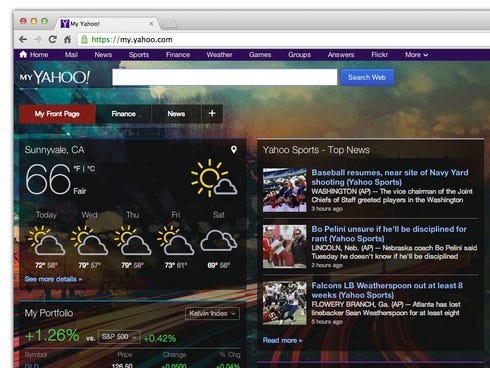The image size is (490, 368).
Task: Open the See more details weather link
Action: [x=53, y=279]
